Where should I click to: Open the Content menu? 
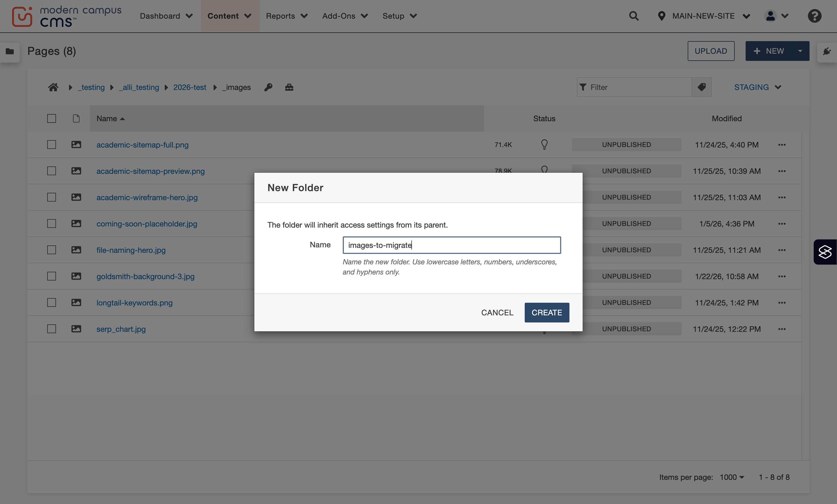[x=230, y=16]
